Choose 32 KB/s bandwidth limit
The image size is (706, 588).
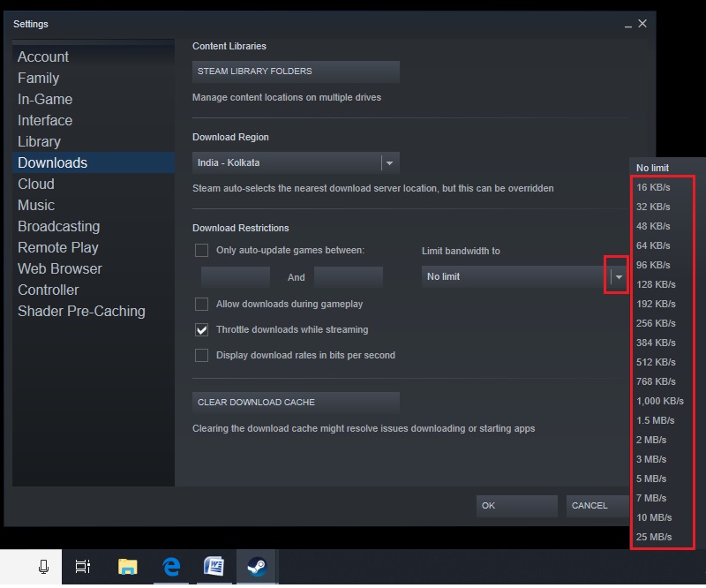653,207
